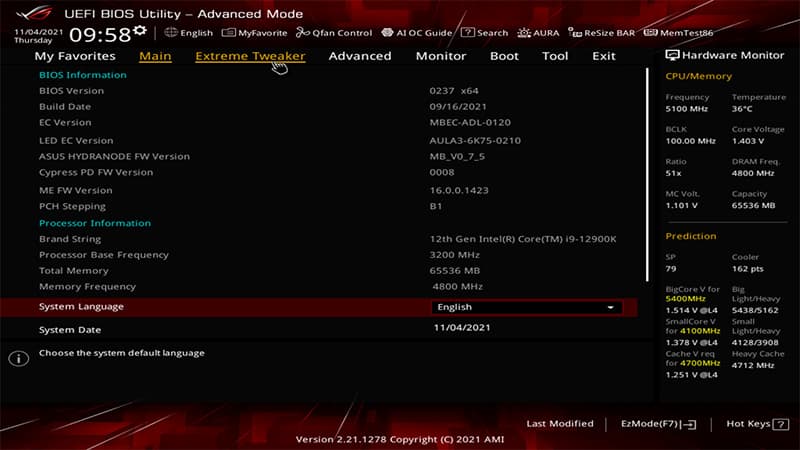Click the 36°C temperature value
The height and width of the screenshot is (450, 800).
742,109
